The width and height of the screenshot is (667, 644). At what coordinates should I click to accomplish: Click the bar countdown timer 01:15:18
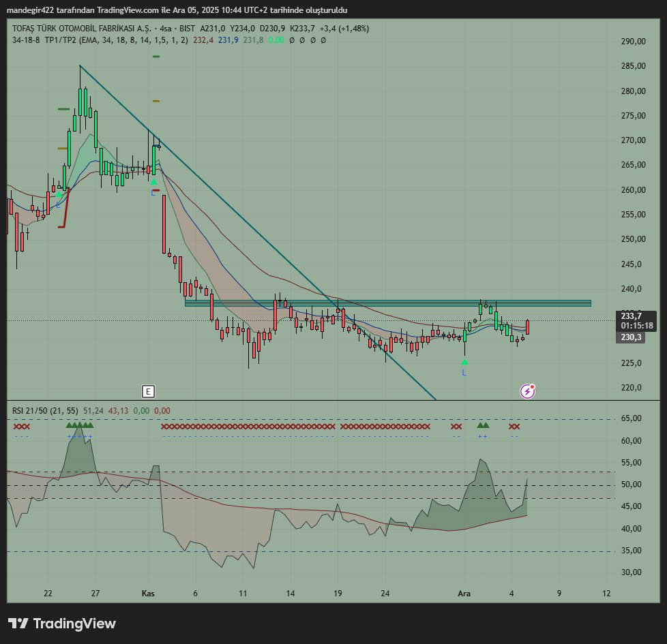point(637,326)
